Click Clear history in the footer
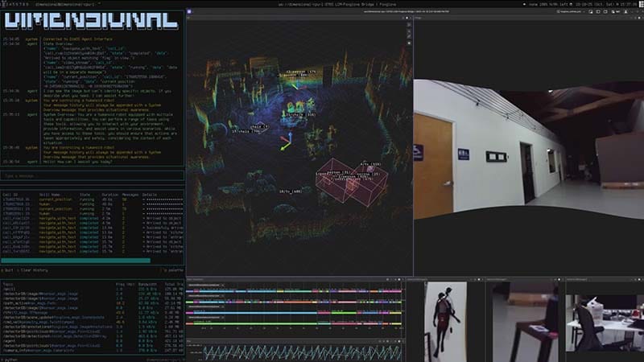Screen dimensions: 644x362 point(32,269)
